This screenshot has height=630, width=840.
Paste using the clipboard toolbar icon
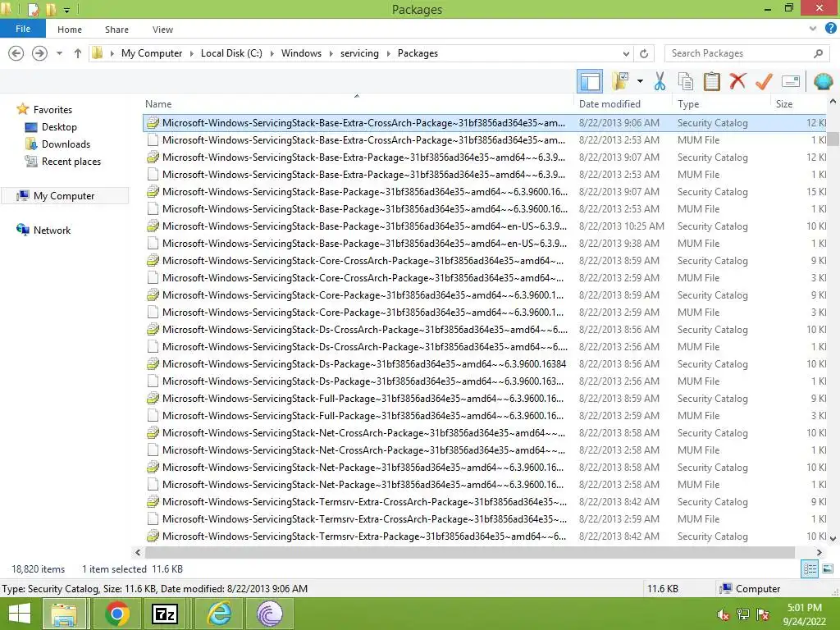[711, 81]
